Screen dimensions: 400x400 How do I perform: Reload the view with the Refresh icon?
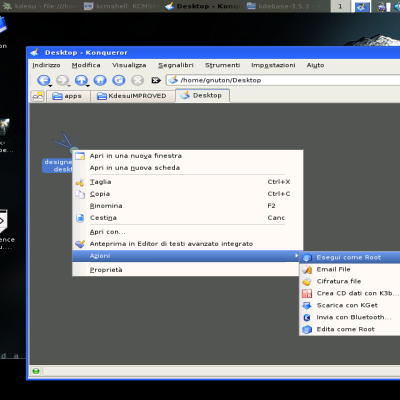click(119, 80)
